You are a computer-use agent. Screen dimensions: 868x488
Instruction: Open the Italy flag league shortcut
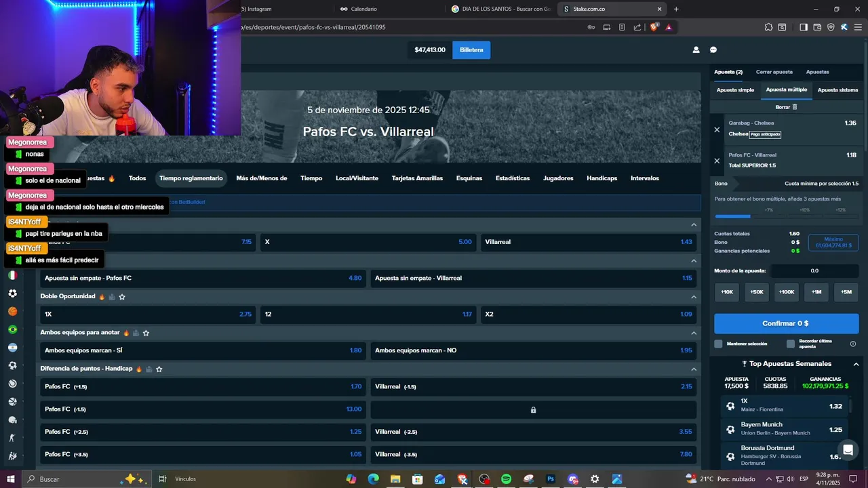pos(12,275)
